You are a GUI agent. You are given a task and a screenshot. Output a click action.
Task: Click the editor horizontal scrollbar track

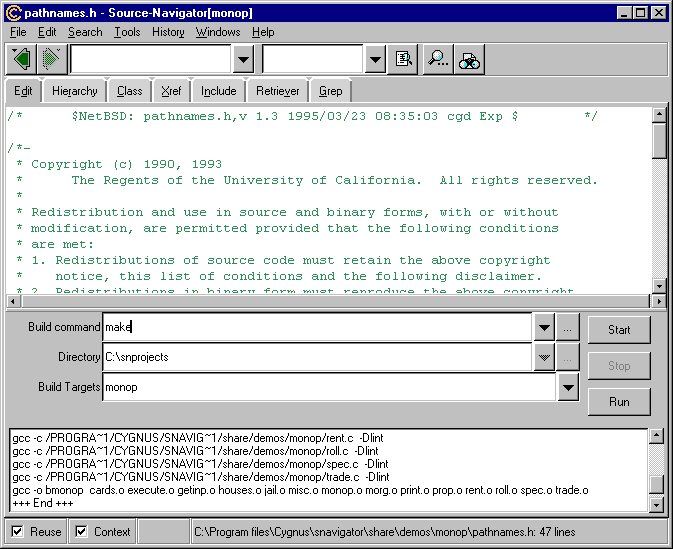tap(330, 301)
